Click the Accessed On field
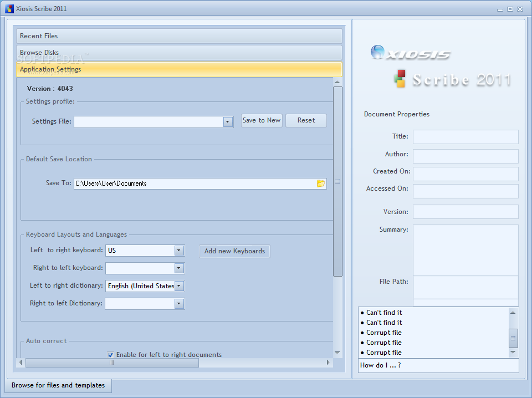532x398 pixels. click(x=465, y=191)
